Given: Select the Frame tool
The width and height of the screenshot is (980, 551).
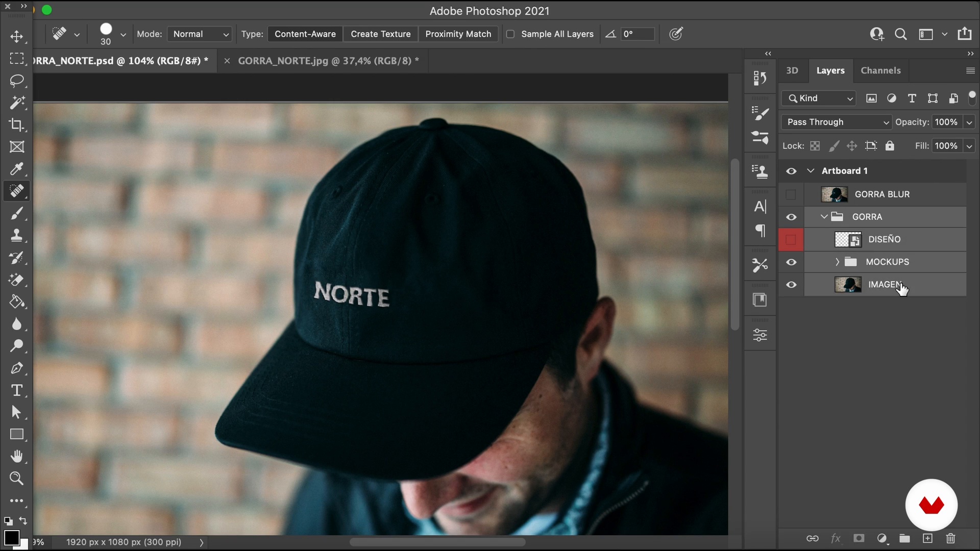Looking at the screenshot, I should point(17,147).
